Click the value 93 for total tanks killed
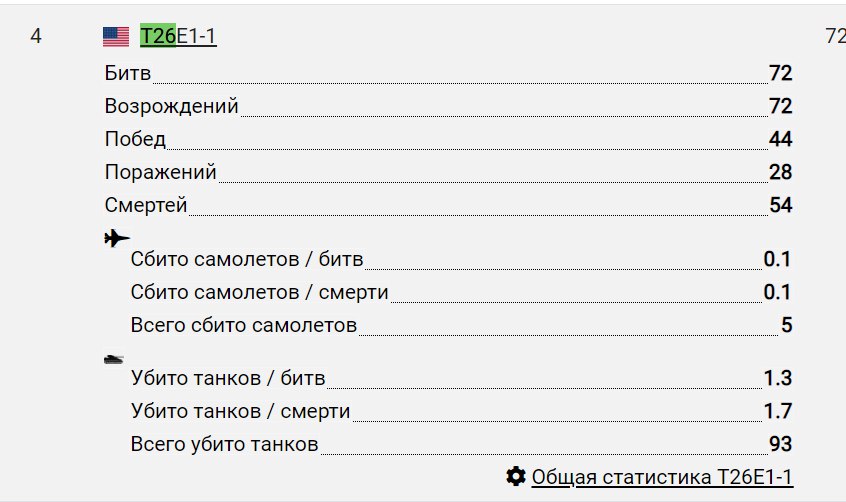The width and height of the screenshot is (846, 502). tap(780, 443)
